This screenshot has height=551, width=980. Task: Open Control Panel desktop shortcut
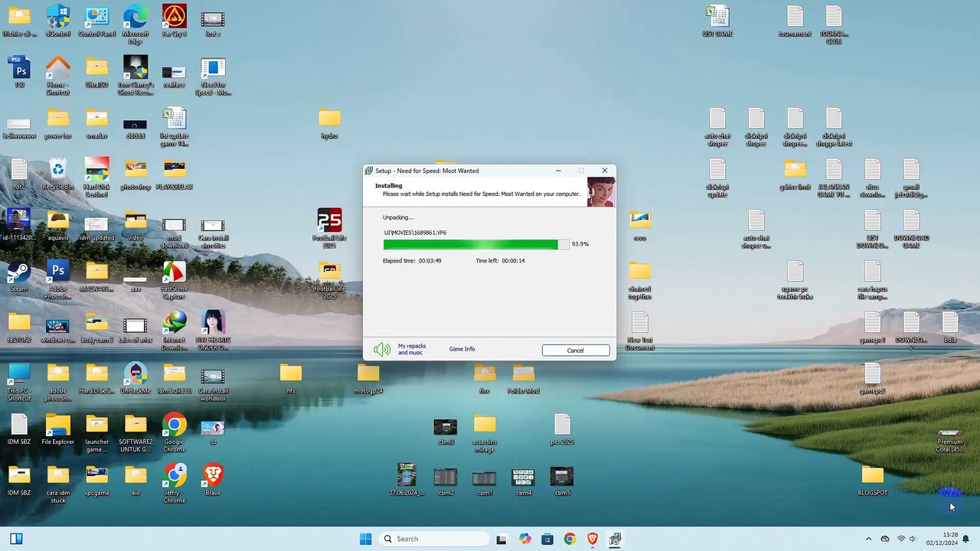(96, 21)
